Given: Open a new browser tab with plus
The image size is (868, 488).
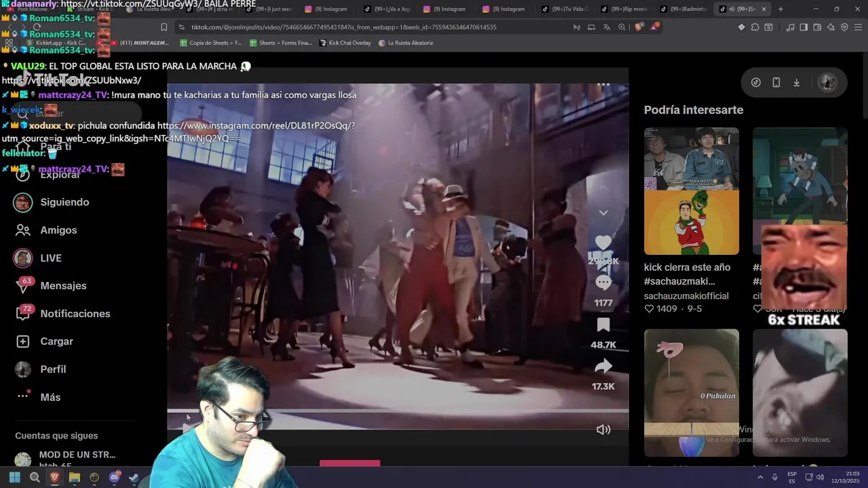Looking at the screenshot, I should tap(781, 9).
